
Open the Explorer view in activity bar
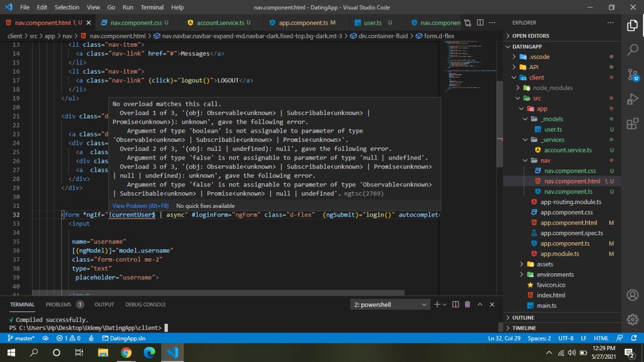click(x=632, y=25)
